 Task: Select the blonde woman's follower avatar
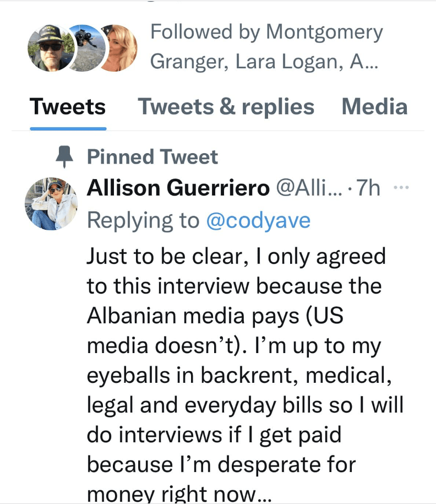coord(119,48)
